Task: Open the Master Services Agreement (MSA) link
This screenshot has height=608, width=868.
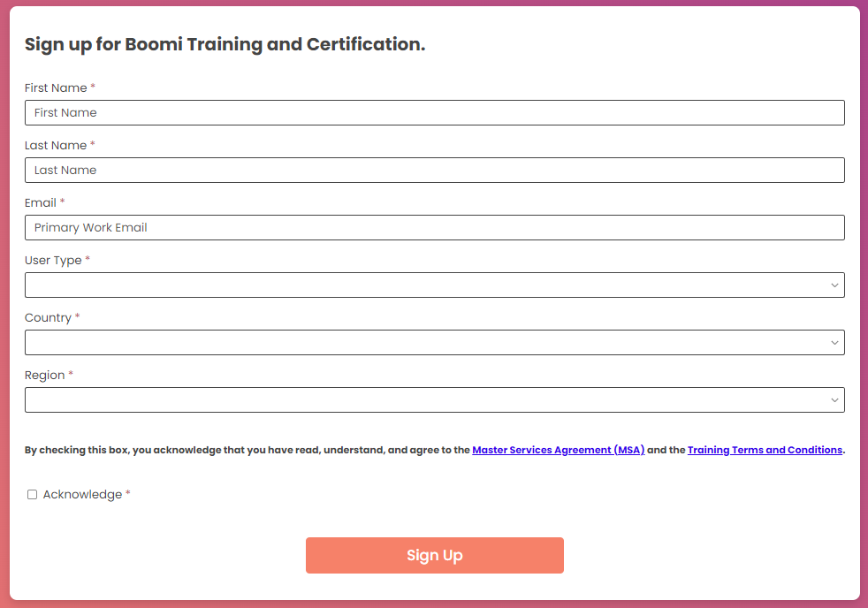Action: point(558,451)
